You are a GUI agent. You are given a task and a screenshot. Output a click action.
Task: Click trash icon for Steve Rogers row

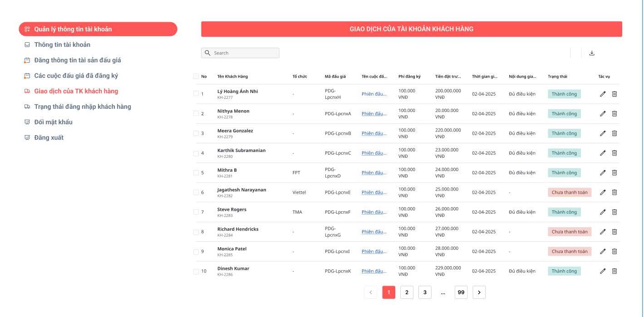pos(615,212)
